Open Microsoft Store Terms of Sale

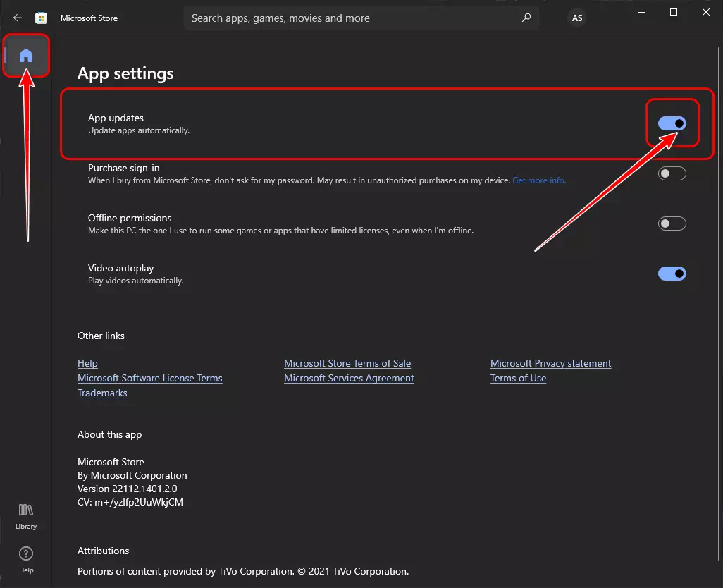click(347, 363)
